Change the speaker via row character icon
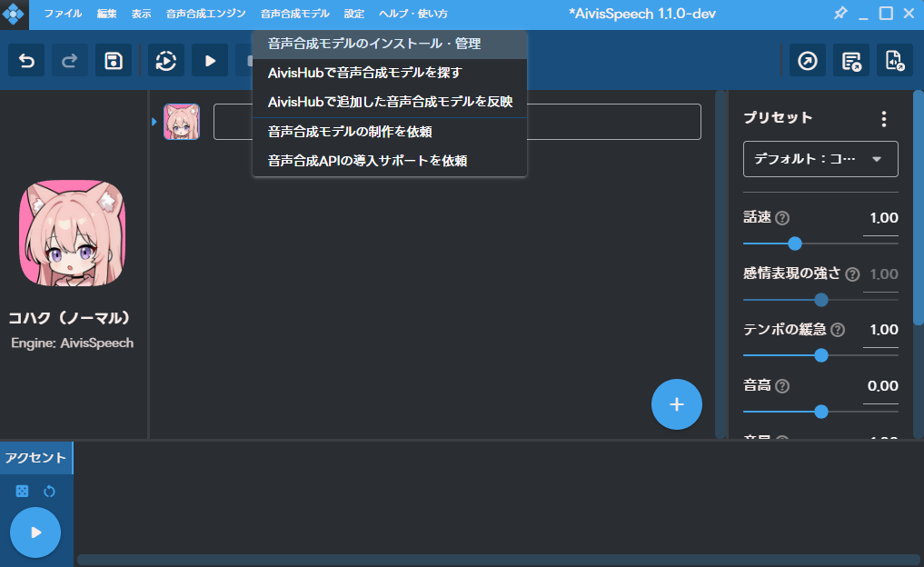Image resolution: width=924 pixels, height=567 pixels. pyautogui.click(x=182, y=122)
